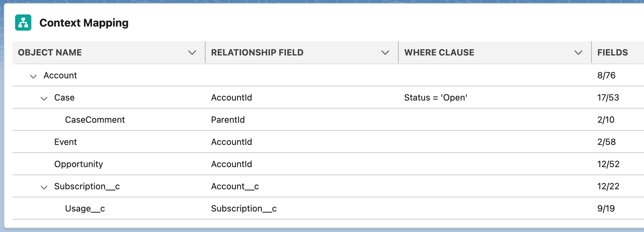
Task: Select the CaseComment row
Action: [95, 120]
